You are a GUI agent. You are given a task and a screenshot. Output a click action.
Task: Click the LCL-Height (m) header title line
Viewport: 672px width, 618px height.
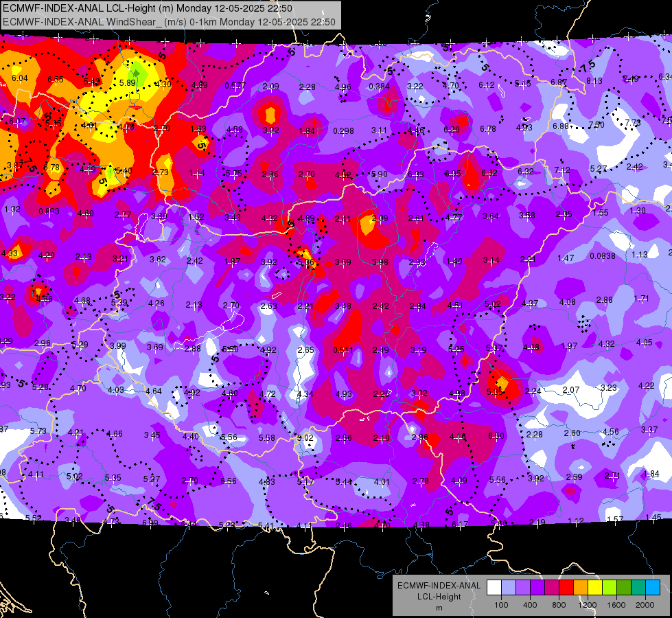point(148,8)
